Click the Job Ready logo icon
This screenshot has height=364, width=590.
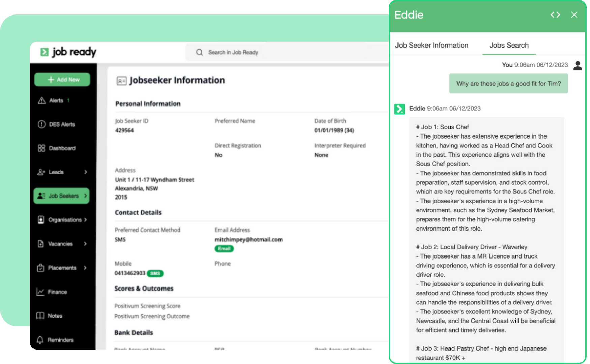45,52
